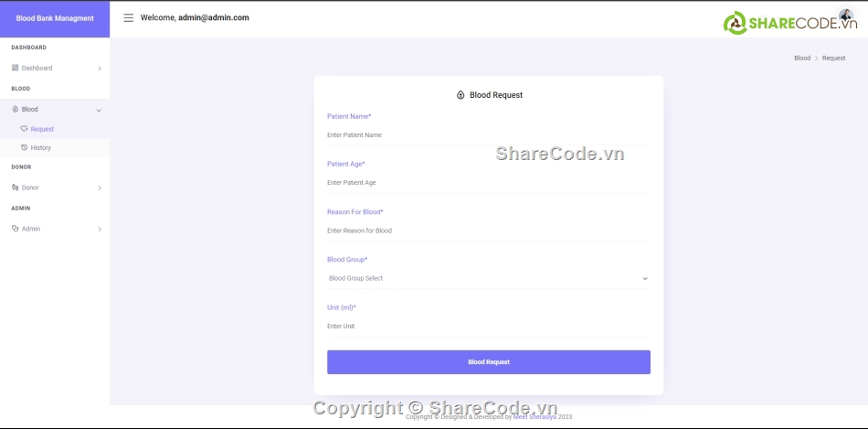This screenshot has width=868, height=429.
Task: Submit the Blood Request button
Action: 488,362
